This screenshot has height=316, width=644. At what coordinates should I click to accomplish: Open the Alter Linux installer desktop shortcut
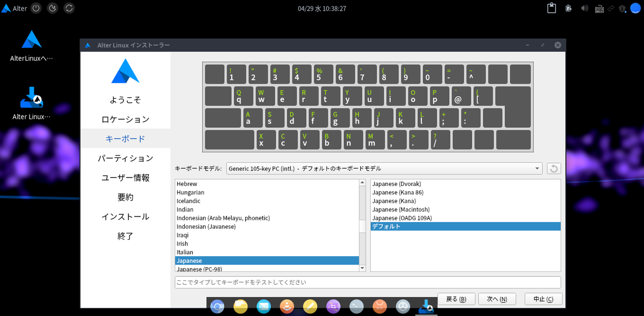click(x=32, y=104)
